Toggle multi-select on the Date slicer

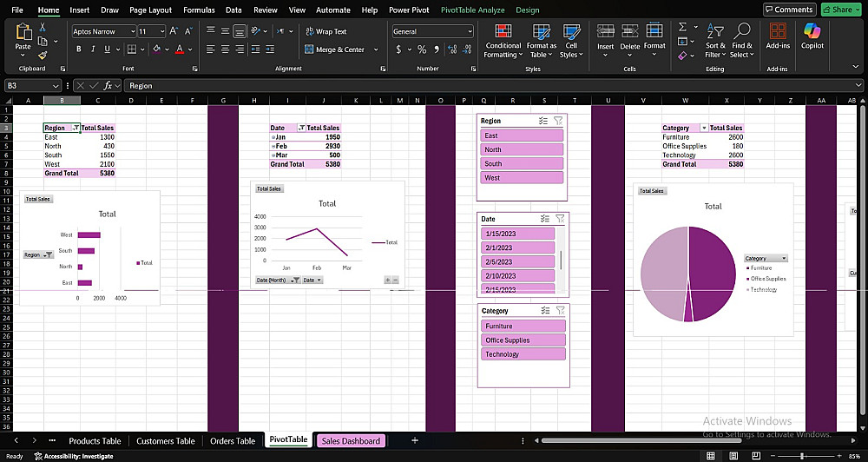[x=544, y=219]
